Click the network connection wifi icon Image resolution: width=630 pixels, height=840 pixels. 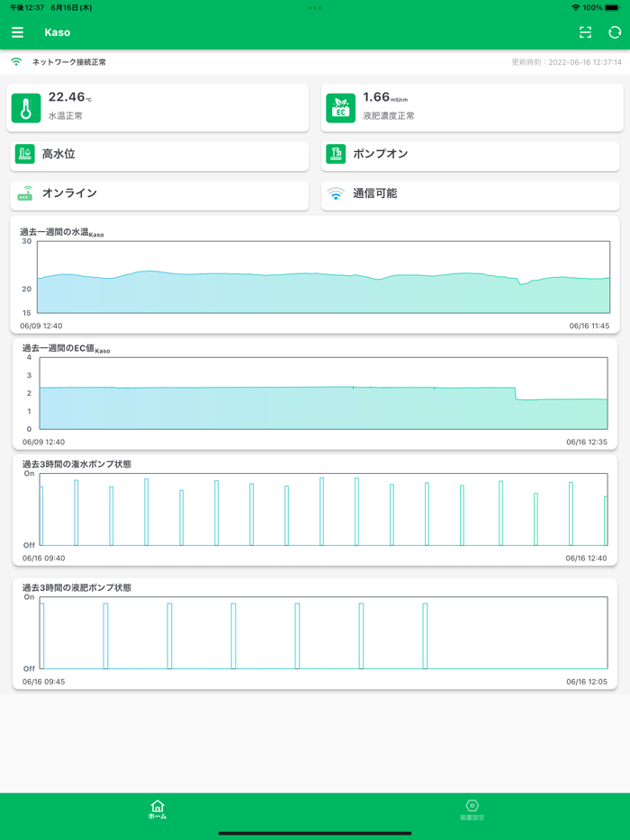[x=16, y=62]
